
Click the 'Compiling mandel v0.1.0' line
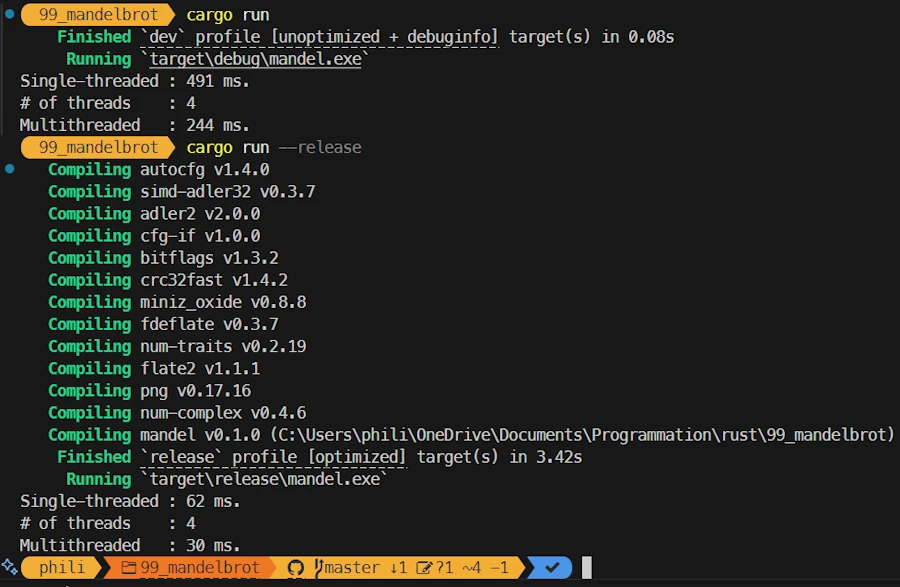471,435
